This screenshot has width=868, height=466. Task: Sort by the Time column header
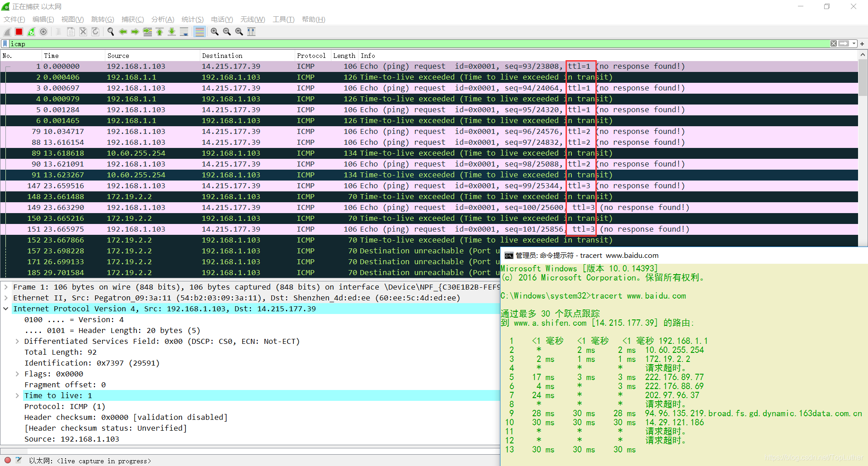click(x=73, y=56)
